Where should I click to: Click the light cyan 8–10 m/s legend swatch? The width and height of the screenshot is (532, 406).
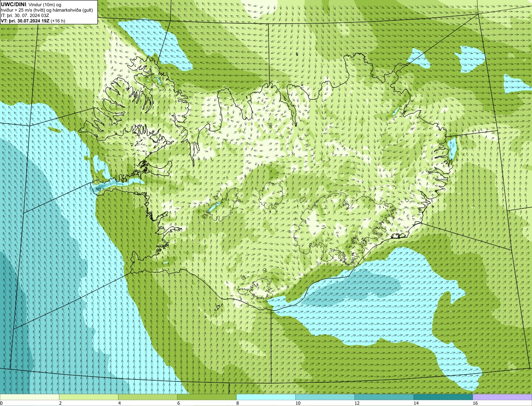266,397
